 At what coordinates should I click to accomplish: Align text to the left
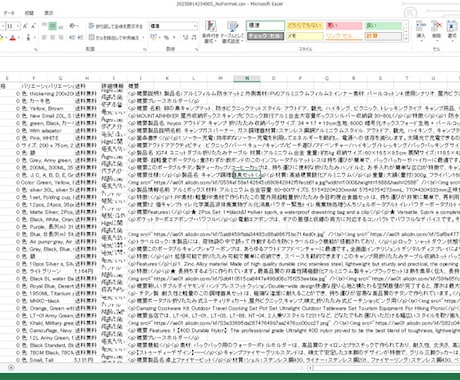44,38
